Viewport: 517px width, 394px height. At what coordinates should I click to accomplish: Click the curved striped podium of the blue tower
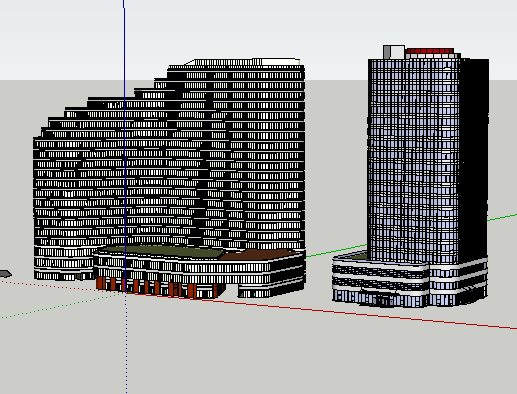pyautogui.click(x=410, y=279)
